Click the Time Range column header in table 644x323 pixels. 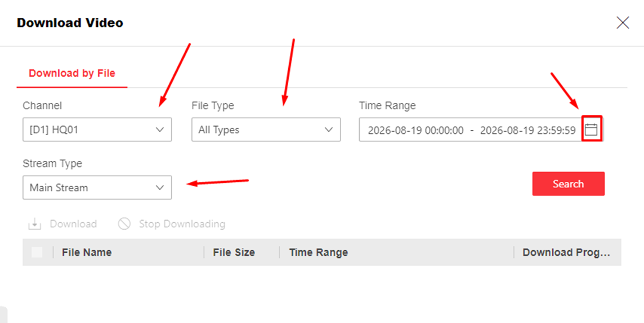click(318, 253)
